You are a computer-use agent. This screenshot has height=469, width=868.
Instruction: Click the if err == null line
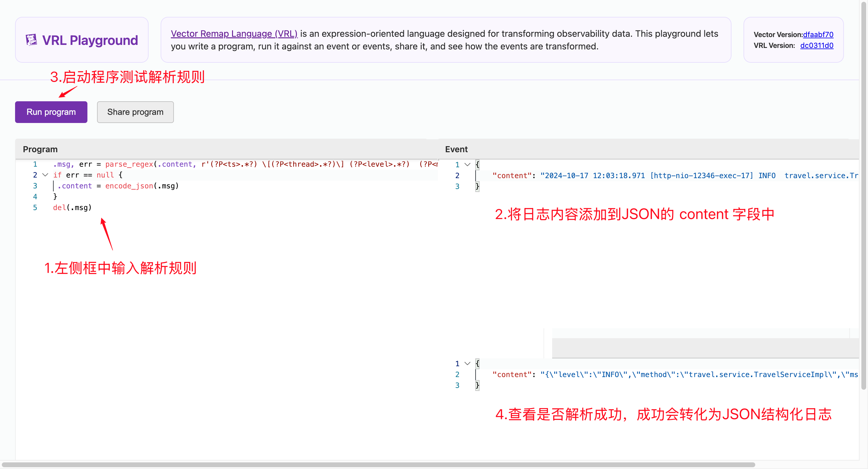[88, 175]
